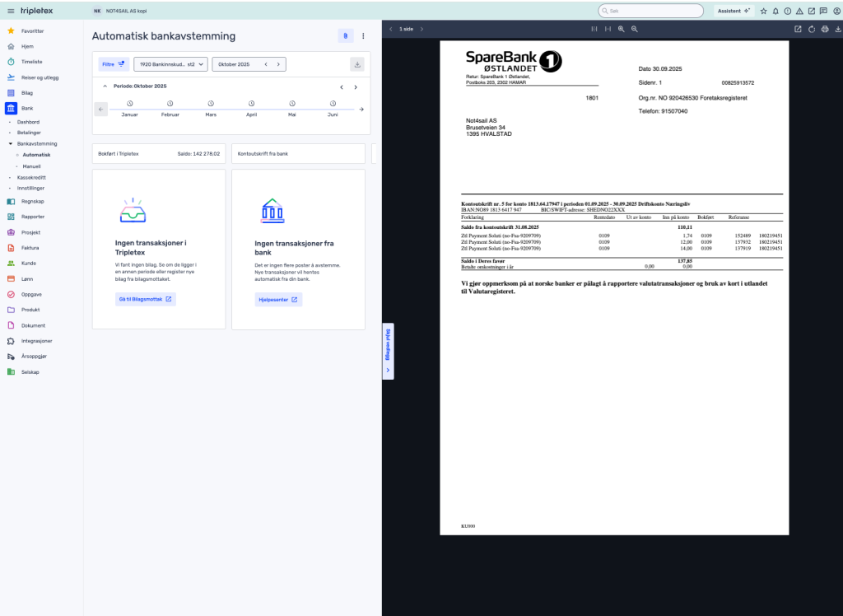Select Manuell under Bankavstemming
The height and width of the screenshot is (616, 843).
tap(32, 166)
